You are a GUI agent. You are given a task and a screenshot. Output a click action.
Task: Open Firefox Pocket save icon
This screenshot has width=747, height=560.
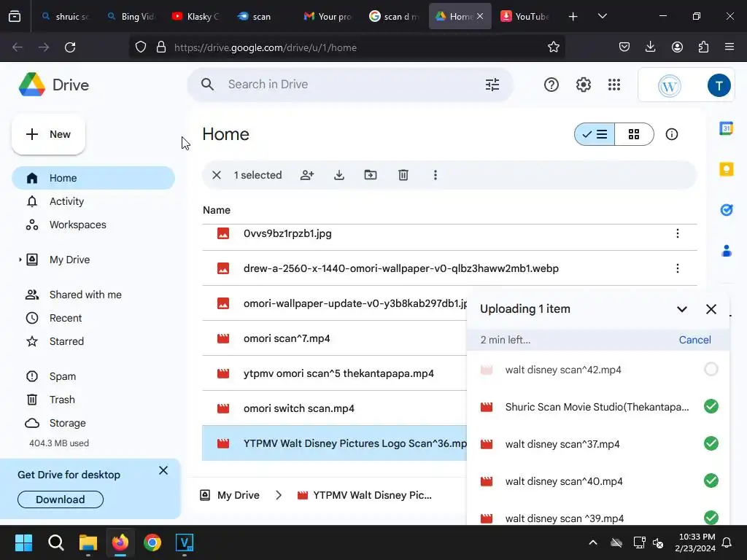(x=624, y=47)
